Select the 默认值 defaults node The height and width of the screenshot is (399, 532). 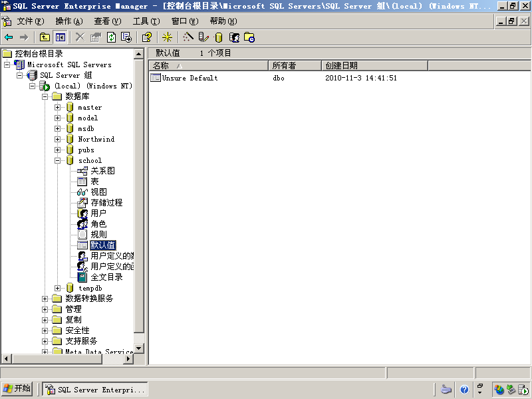coord(103,245)
